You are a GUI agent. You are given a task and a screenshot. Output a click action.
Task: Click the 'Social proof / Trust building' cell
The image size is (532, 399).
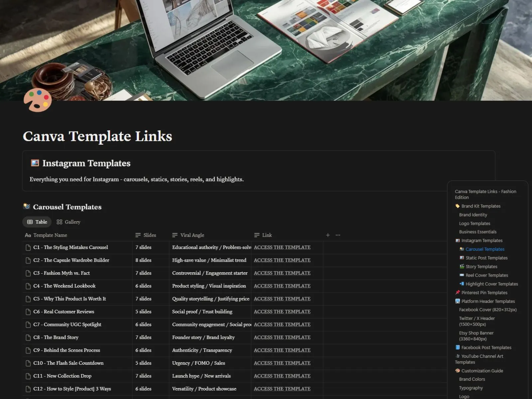click(x=210, y=312)
